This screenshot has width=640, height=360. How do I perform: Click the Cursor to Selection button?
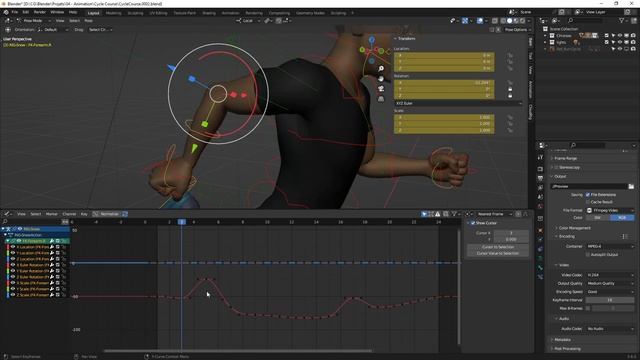(498, 247)
